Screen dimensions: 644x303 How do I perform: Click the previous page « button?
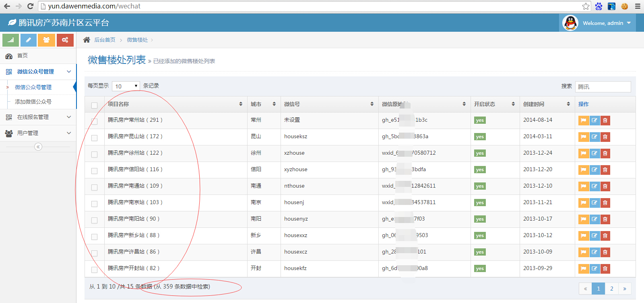tap(585, 289)
